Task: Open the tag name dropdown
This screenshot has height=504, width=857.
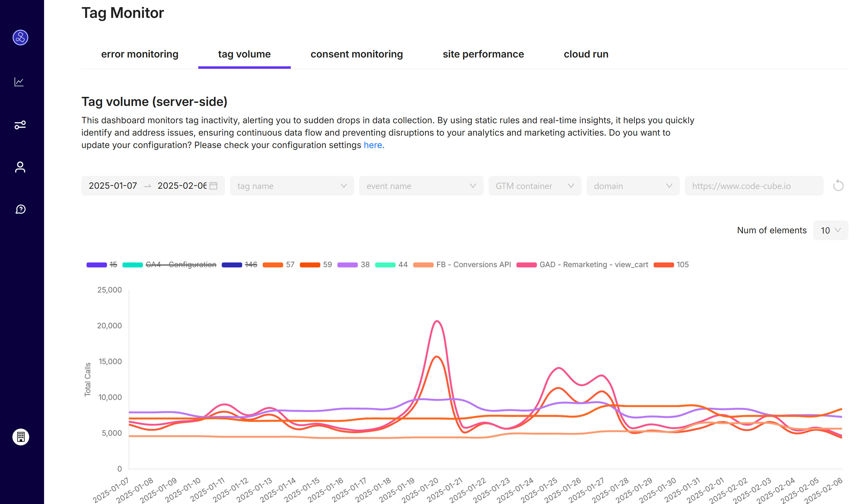Action: pos(292,185)
